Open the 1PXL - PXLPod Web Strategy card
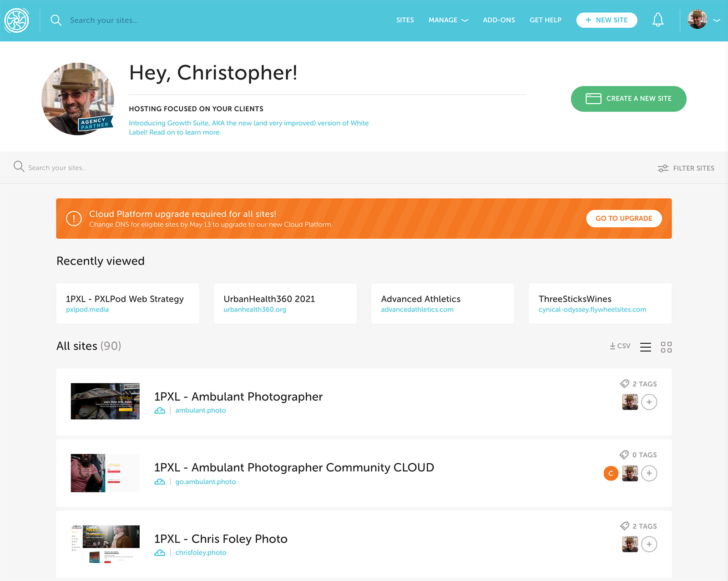728x581 pixels. (x=127, y=304)
